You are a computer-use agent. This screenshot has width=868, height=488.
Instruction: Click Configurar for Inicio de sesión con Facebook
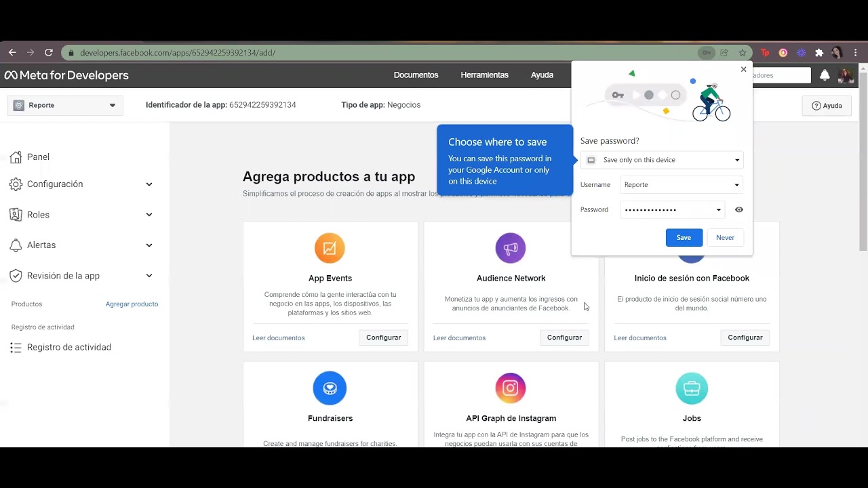coord(745,338)
